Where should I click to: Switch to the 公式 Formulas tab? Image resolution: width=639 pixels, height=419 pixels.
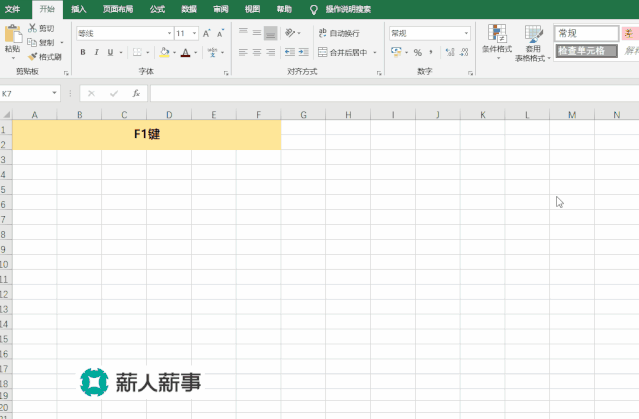157,9
